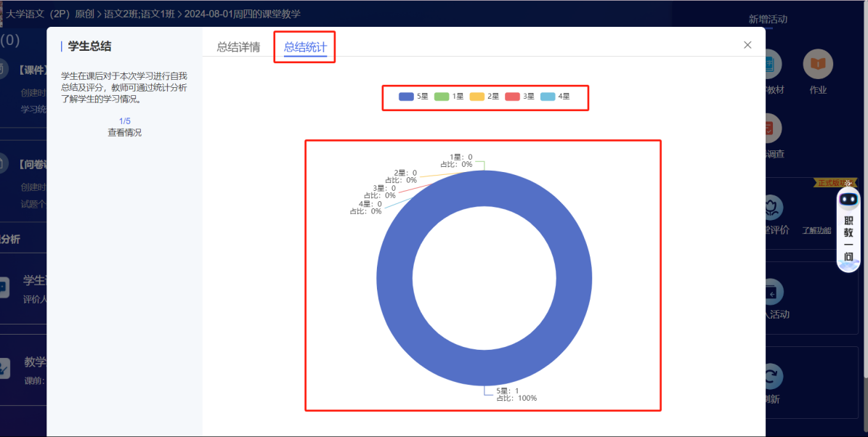
Task: Click the 课堂评价 evaluation icon
Action: (x=771, y=208)
